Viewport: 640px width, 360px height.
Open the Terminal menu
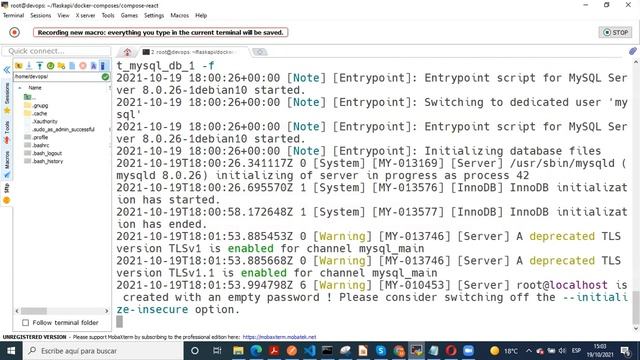[x=13, y=16]
